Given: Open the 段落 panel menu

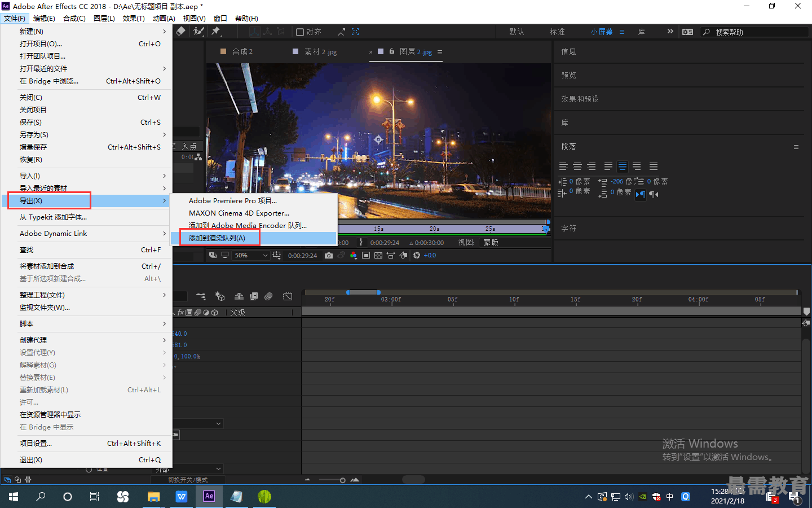Looking at the screenshot, I should click(x=796, y=147).
